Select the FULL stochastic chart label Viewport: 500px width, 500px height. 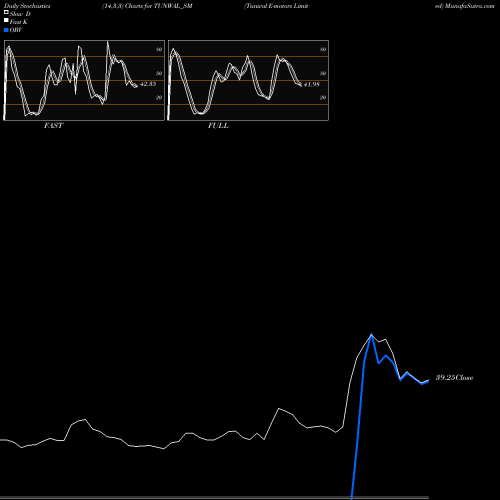click(x=218, y=126)
